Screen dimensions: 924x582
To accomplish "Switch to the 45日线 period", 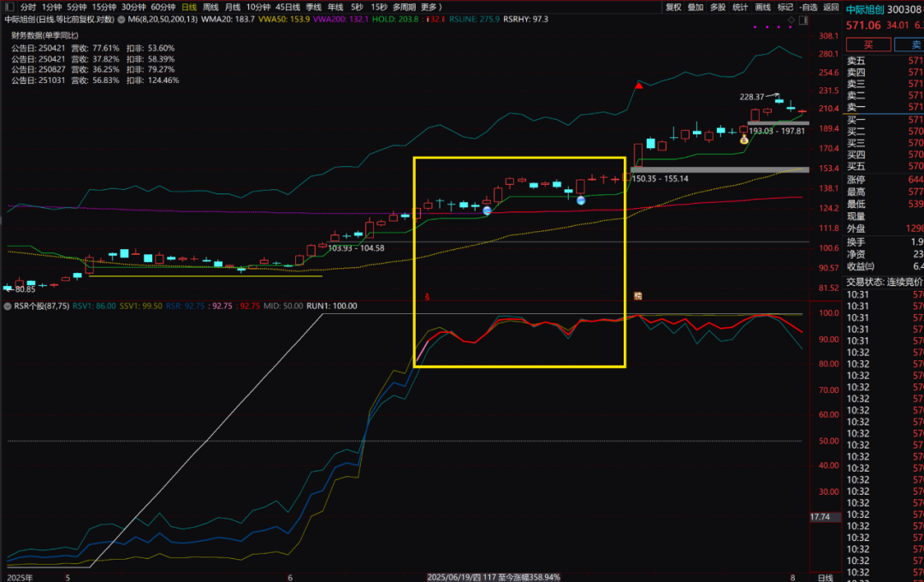I will (287, 7).
